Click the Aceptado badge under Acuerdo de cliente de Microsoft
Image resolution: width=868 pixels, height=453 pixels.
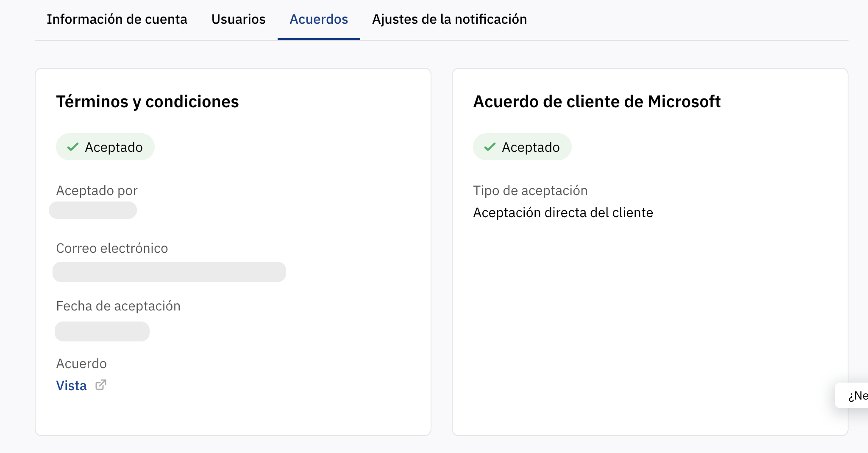(522, 147)
